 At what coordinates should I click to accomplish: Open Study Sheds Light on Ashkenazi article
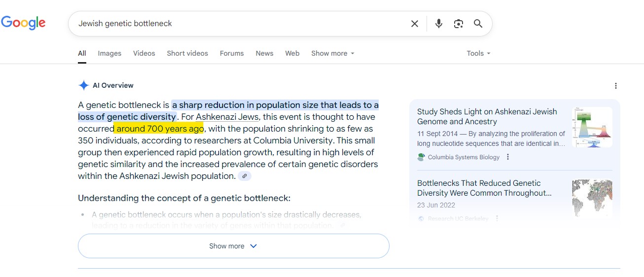[x=487, y=117]
